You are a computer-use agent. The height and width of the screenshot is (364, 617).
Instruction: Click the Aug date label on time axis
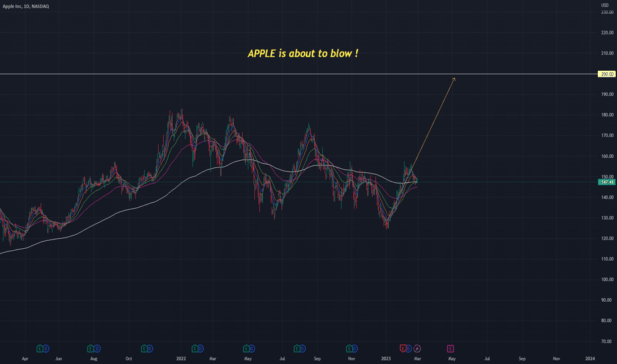coord(93,359)
